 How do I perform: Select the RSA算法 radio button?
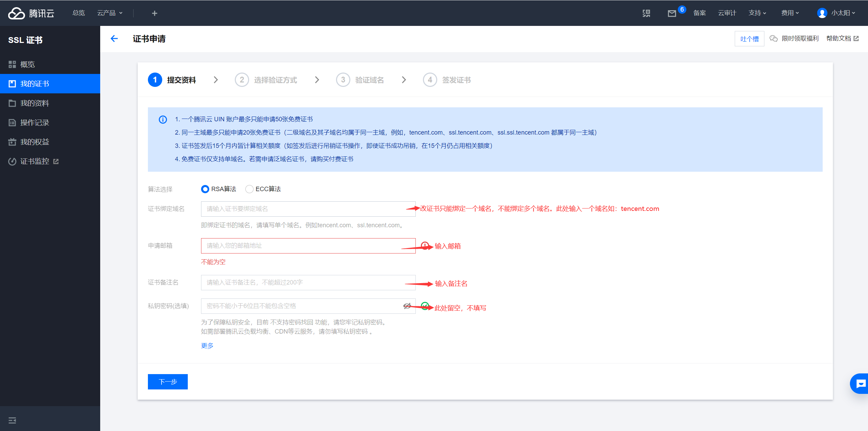[x=205, y=189]
